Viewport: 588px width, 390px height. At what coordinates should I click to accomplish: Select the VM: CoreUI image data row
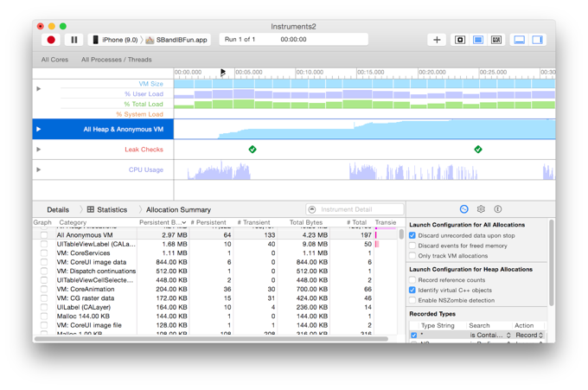tap(215, 262)
